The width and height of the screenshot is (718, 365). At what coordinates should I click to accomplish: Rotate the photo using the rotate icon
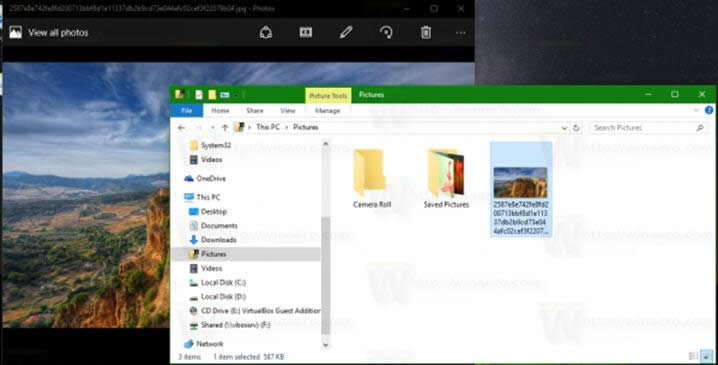pos(386,32)
